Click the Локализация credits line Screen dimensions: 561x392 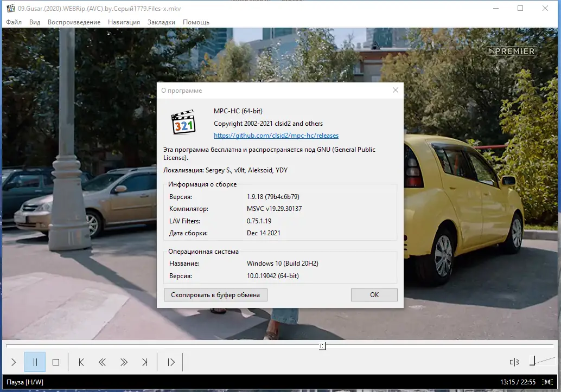225,170
